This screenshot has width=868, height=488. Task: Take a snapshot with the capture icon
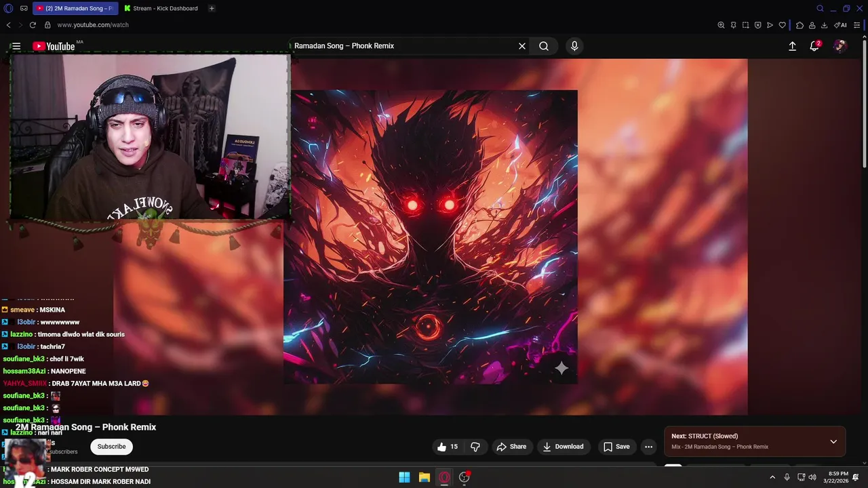(745, 25)
